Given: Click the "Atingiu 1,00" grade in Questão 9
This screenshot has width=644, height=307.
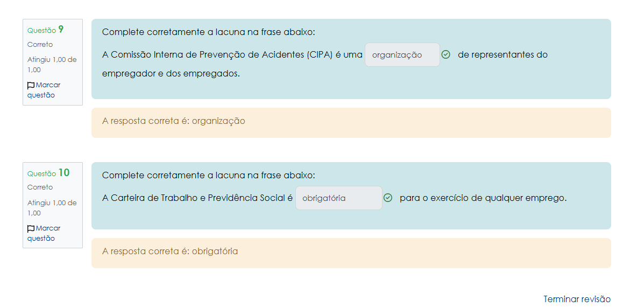Looking at the screenshot, I should [x=52, y=60].
